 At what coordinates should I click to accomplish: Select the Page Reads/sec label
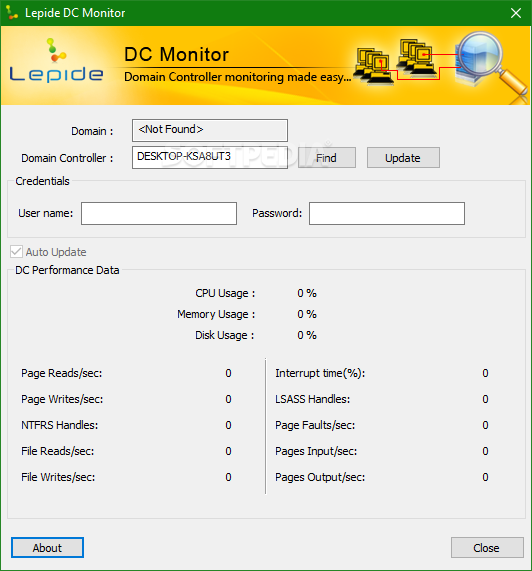(62, 373)
